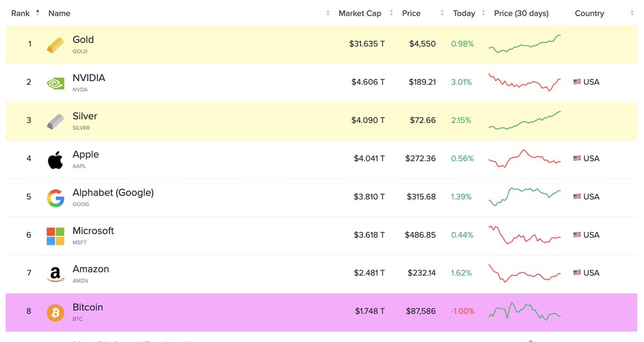Open the Alphabet (Google) company page
The width and height of the screenshot is (644, 342).
(113, 192)
